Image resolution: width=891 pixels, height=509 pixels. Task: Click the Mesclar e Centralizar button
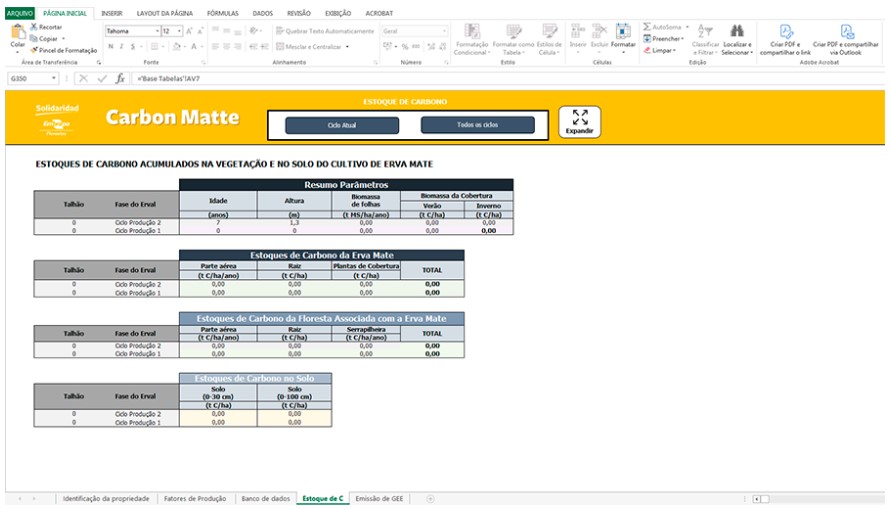pyautogui.click(x=308, y=47)
